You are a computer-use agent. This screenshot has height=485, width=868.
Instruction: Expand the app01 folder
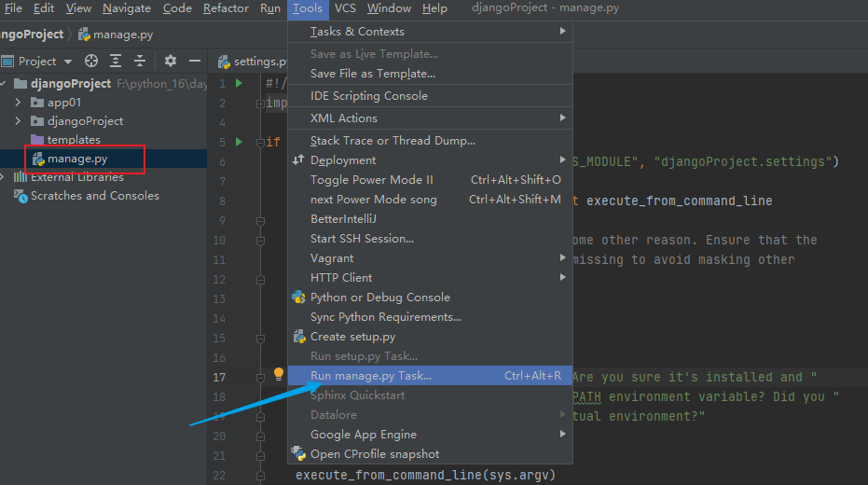pos(18,103)
